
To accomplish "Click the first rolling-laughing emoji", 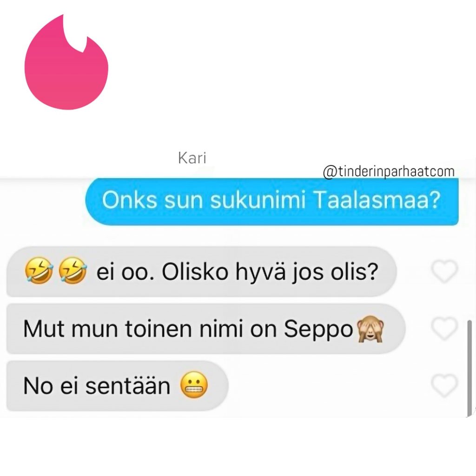I will 38,271.
